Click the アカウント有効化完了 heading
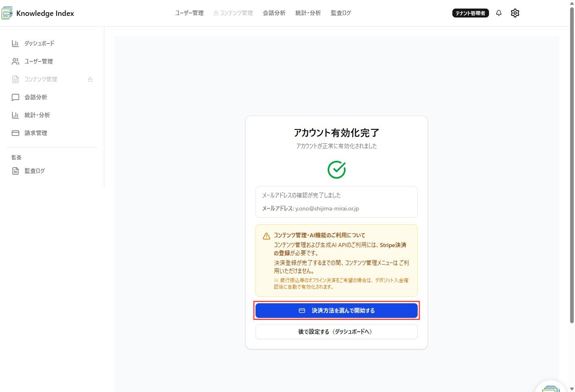Image resolution: width=575 pixels, height=392 pixels. pyautogui.click(x=337, y=133)
